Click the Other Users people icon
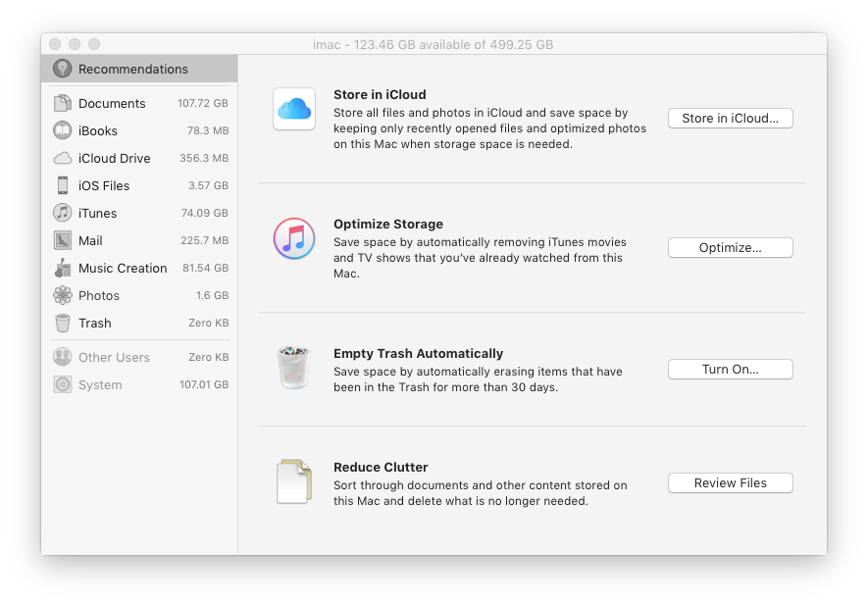The width and height of the screenshot is (868, 604). click(x=63, y=357)
